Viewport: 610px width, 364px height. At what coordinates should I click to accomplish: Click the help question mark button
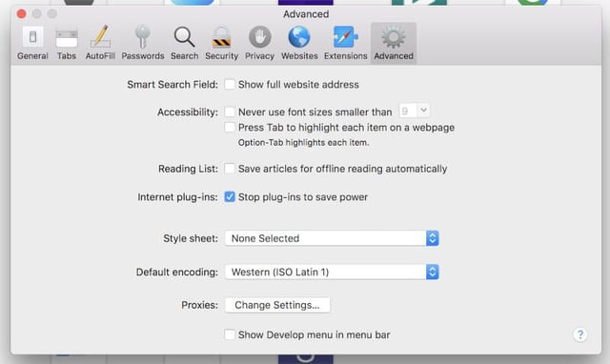[580, 334]
